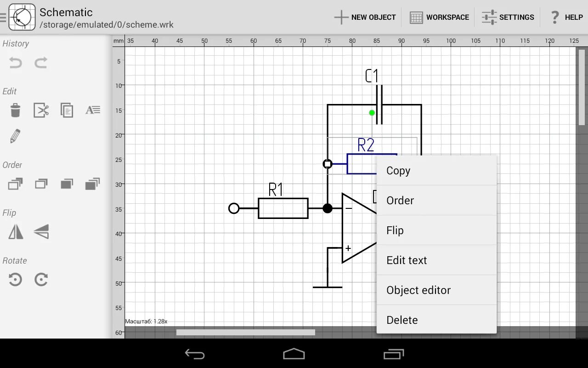Tap the file path /storage/emulated/0/scheme.wrk
The image size is (588, 368).
(107, 25)
